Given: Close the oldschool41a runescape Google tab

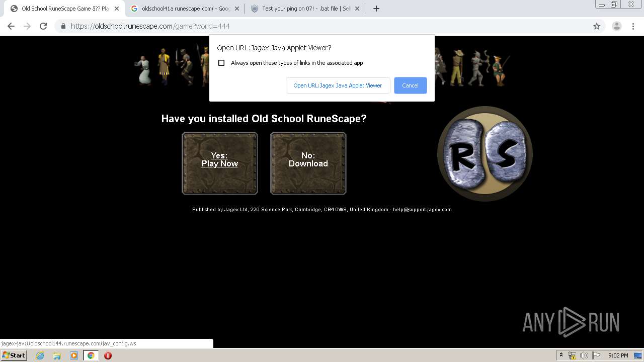Looking at the screenshot, I should 237,9.
